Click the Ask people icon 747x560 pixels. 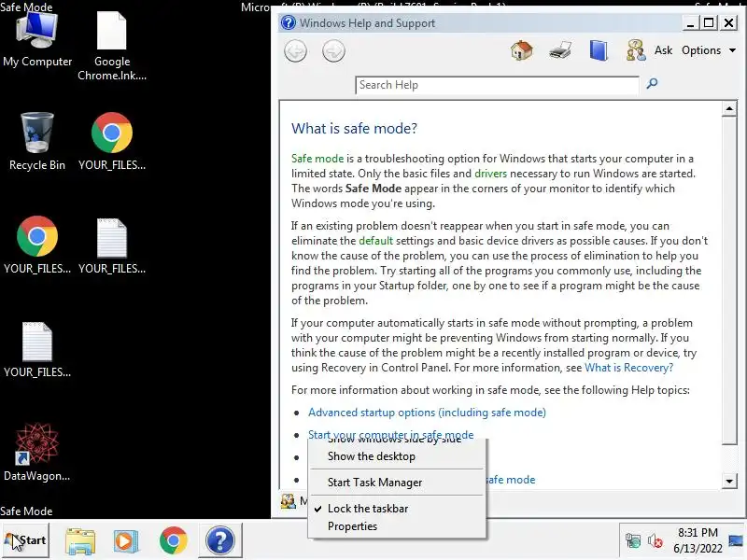[636, 50]
